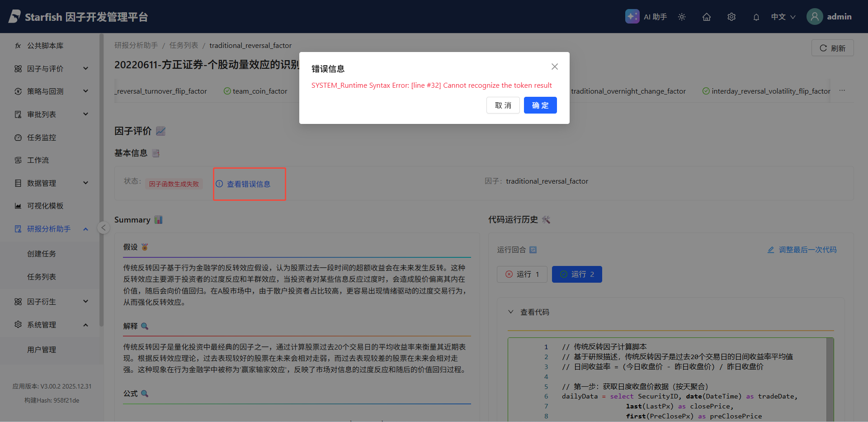Click the 刷新 refresh button
The height and width of the screenshot is (422, 868).
(832, 48)
